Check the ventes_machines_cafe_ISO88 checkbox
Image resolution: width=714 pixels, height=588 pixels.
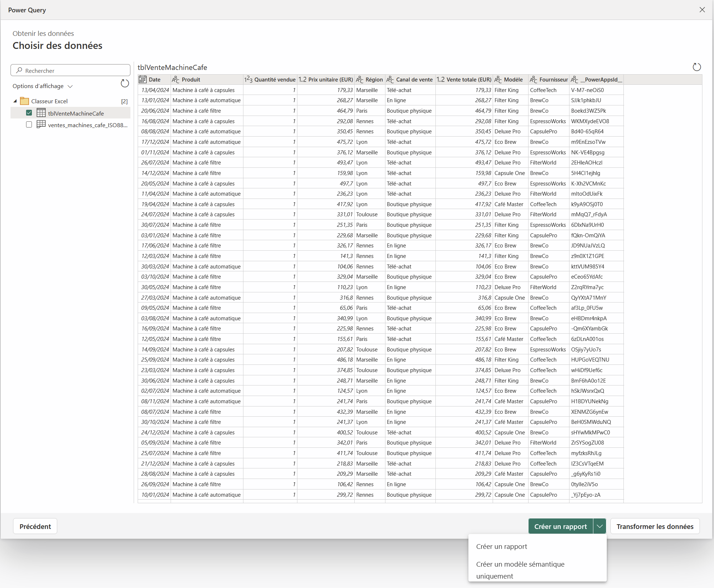[29, 125]
